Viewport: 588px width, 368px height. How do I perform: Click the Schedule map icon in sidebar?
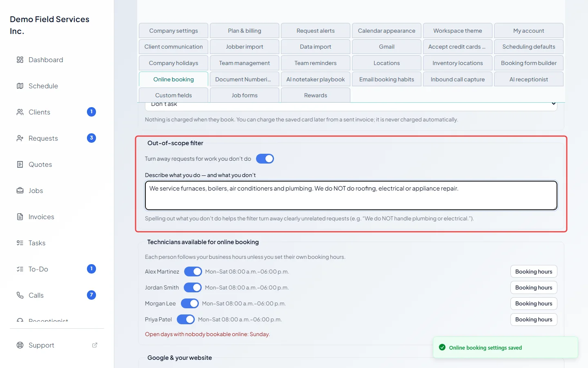[20, 86]
